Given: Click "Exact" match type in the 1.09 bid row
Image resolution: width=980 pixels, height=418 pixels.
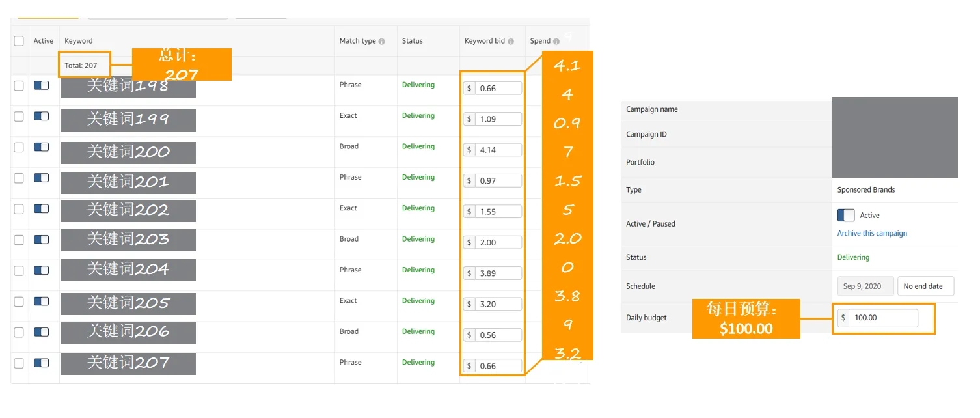Looking at the screenshot, I should [348, 116].
